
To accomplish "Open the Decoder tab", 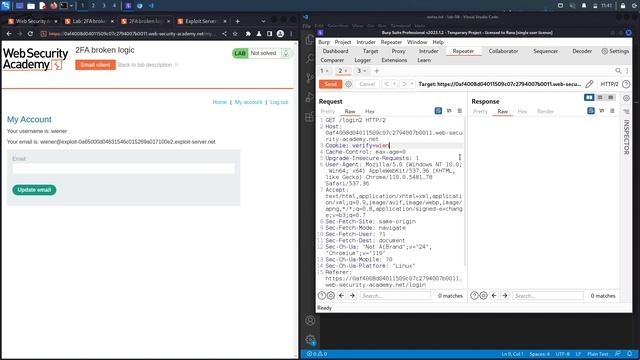I will click(582, 51).
